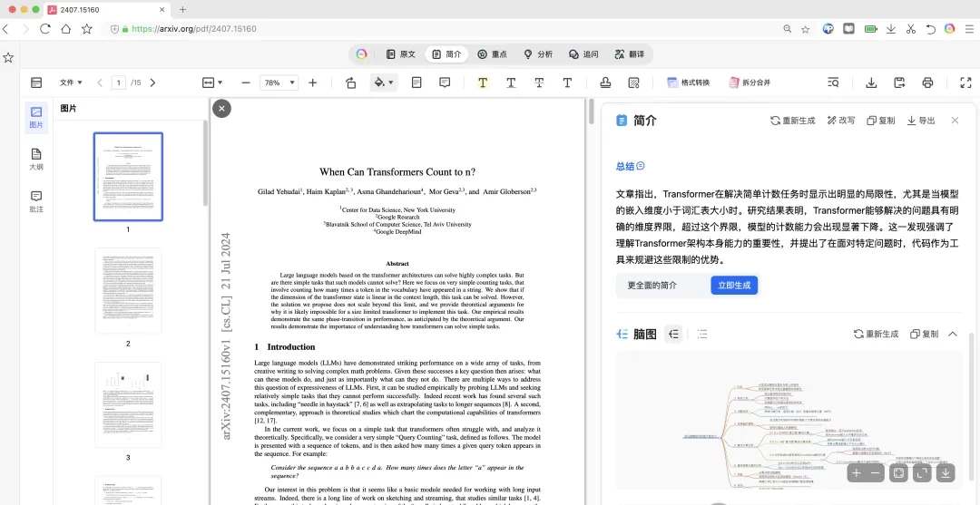Click the 拆分合并 button
Screen dimensions: 980x505
tap(750, 83)
